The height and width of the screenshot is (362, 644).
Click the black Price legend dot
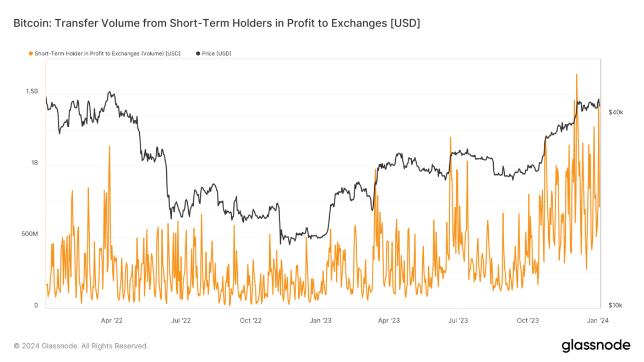[x=198, y=53]
